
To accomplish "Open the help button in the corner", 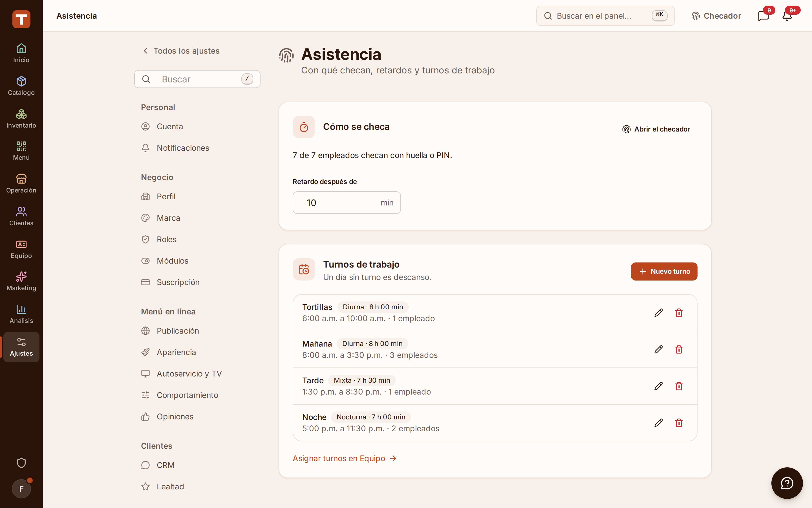I will 787,483.
